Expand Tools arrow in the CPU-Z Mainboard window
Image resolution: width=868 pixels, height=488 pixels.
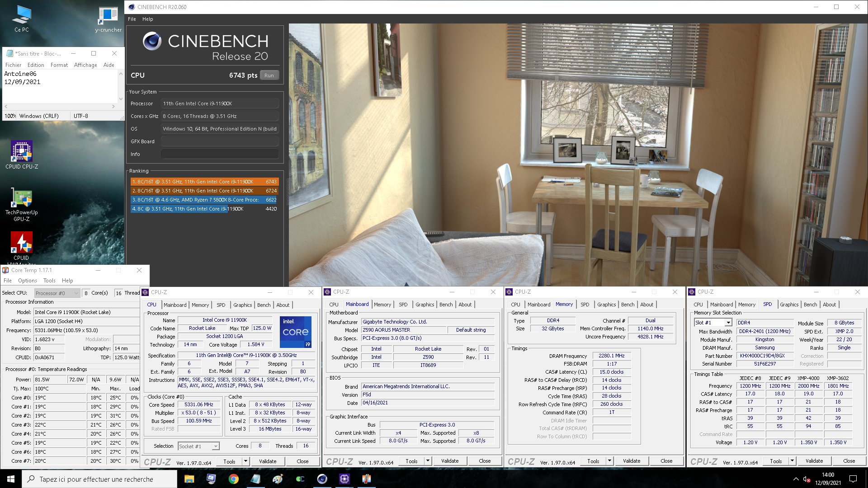pos(428,461)
